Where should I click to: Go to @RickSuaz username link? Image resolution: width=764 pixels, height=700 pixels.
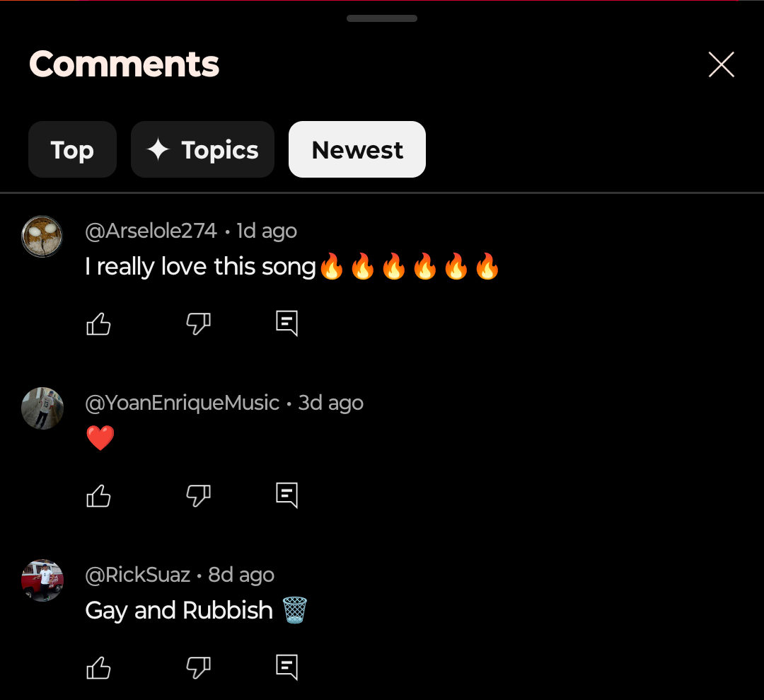137,575
